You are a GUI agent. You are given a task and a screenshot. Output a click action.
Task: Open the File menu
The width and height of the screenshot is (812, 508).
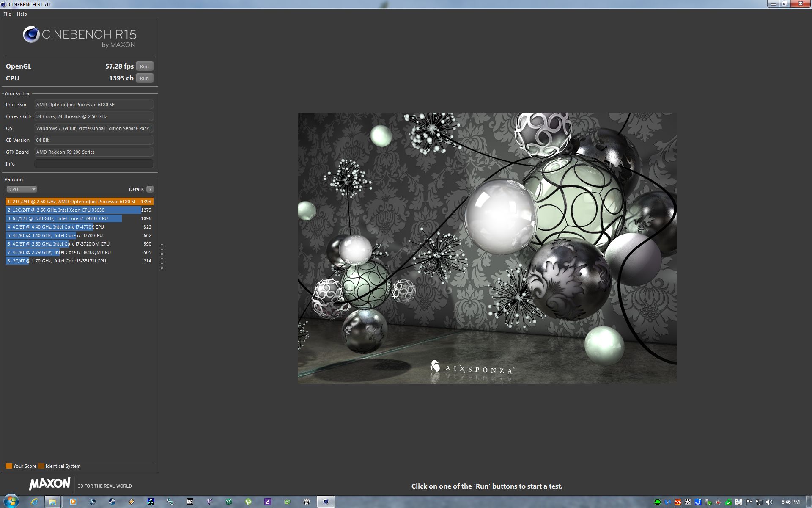pyautogui.click(x=7, y=14)
